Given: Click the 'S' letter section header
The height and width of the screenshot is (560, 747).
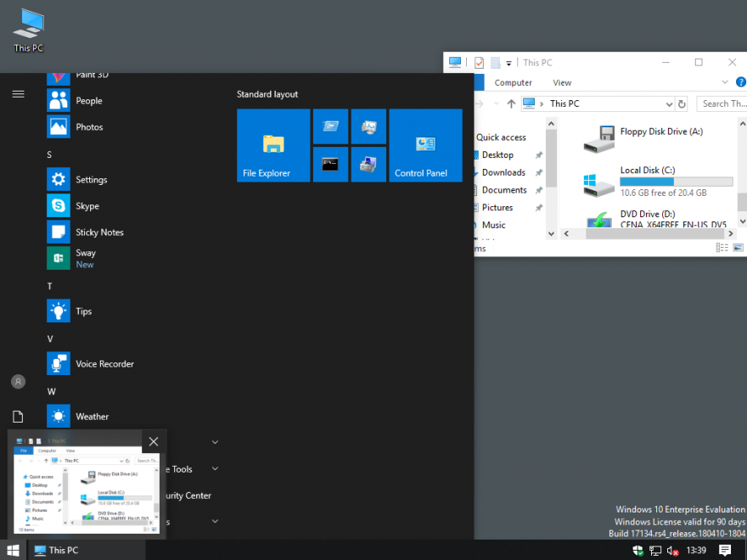Looking at the screenshot, I should 49,154.
